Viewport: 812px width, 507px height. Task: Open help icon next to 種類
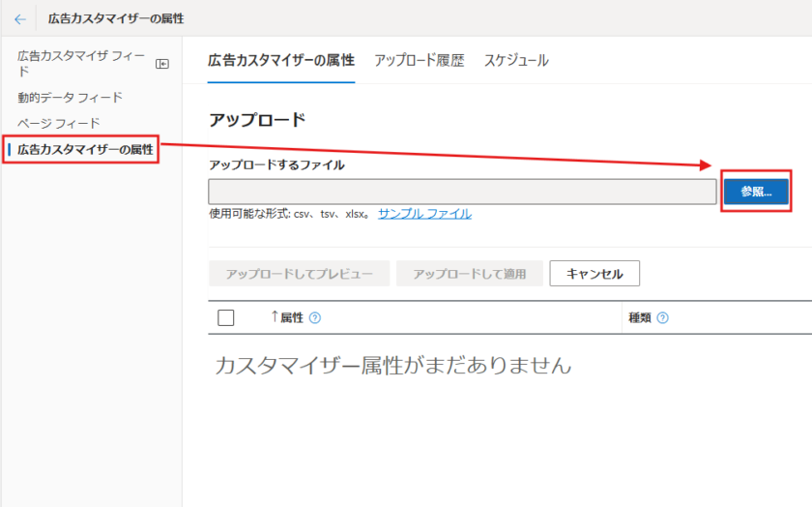663,317
